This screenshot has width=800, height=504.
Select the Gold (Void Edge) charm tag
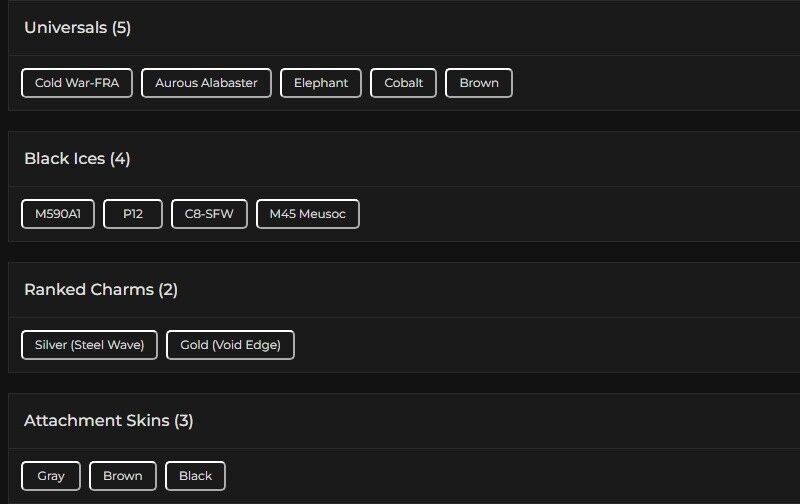point(230,345)
